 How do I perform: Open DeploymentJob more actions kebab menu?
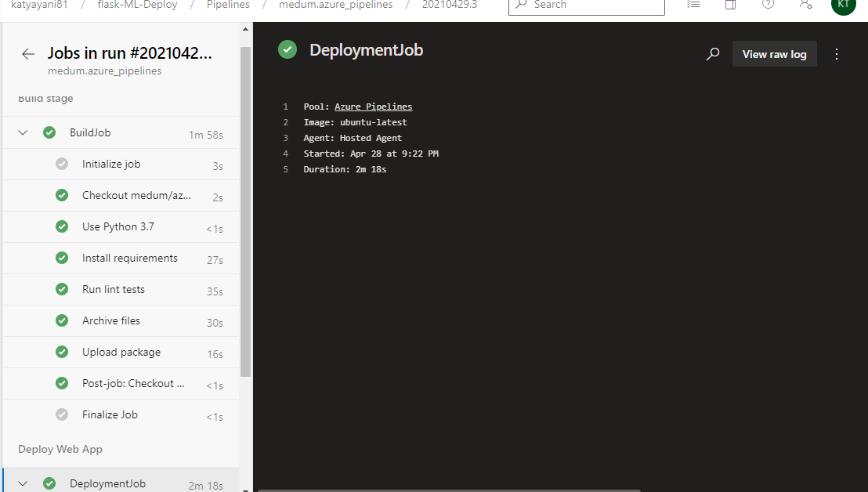837,54
